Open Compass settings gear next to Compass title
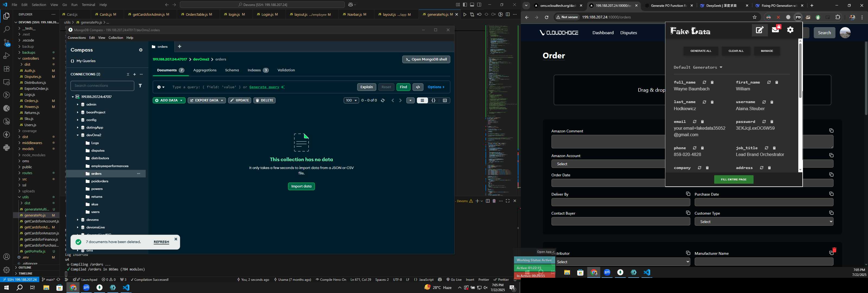Image resolution: width=868 pixels, height=293 pixels. coord(141,50)
